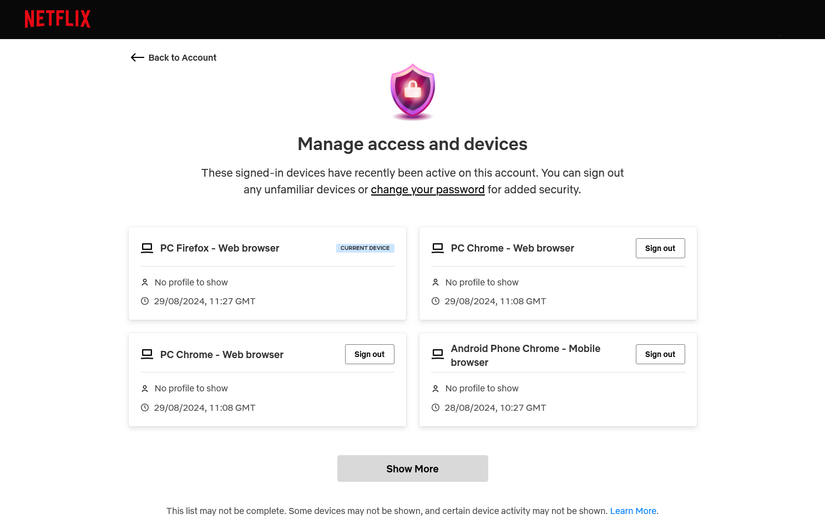
Task: Click the Netflix logo
Action: pyautogui.click(x=57, y=19)
